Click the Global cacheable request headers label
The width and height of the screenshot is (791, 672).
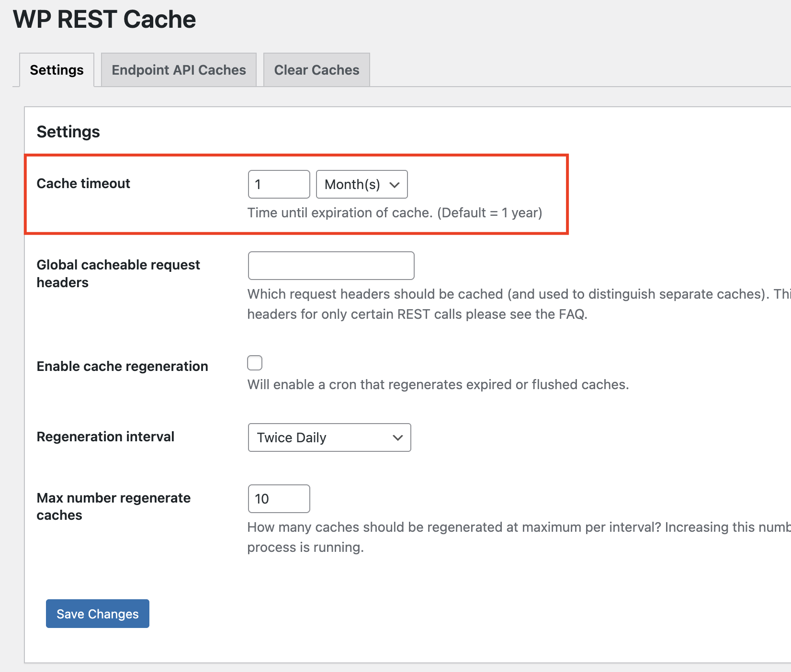(118, 273)
